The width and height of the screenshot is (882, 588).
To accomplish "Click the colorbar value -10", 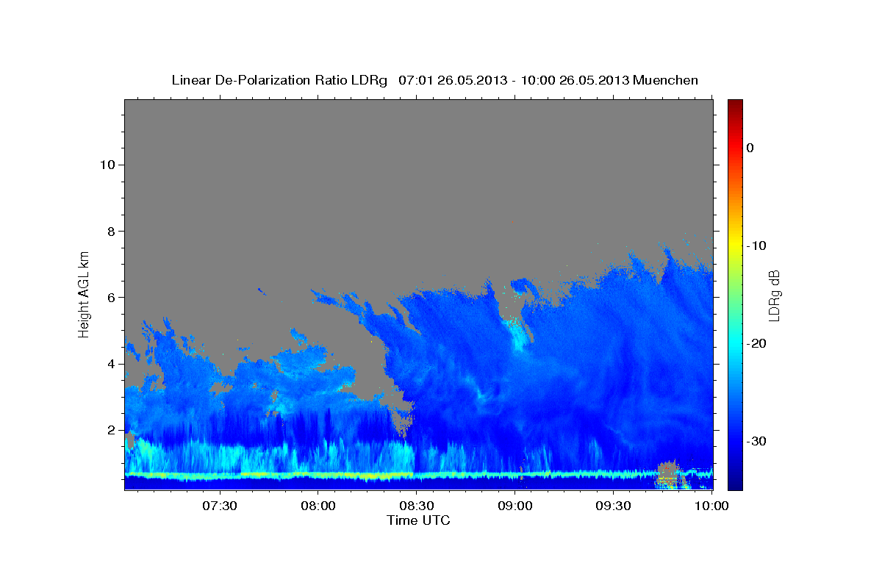I will pyautogui.click(x=756, y=245).
